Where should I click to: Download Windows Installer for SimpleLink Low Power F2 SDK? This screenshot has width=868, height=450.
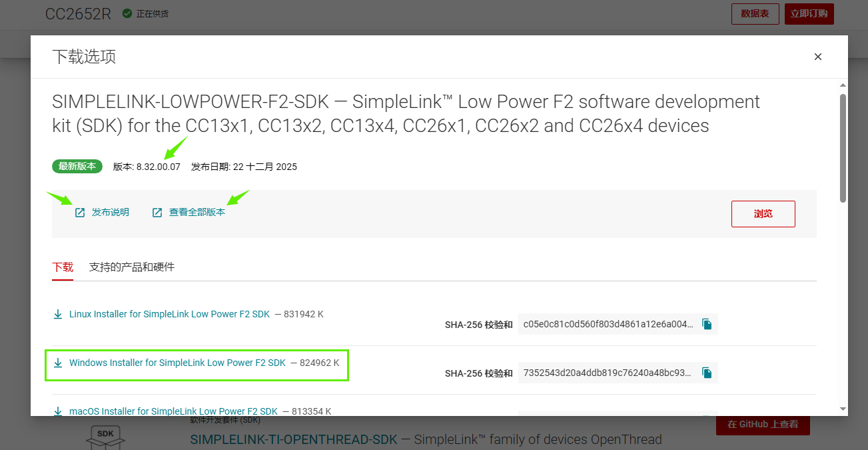(177, 363)
